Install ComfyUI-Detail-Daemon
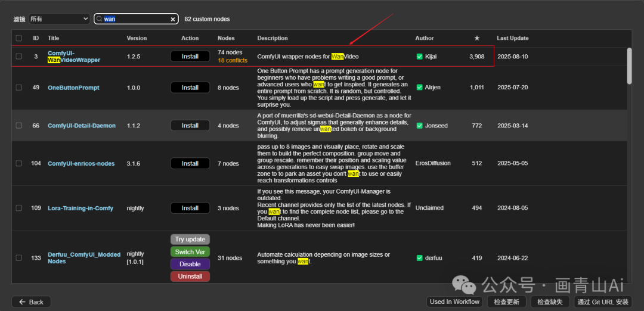The width and height of the screenshot is (644, 311). pyautogui.click(x=190, y=126)
